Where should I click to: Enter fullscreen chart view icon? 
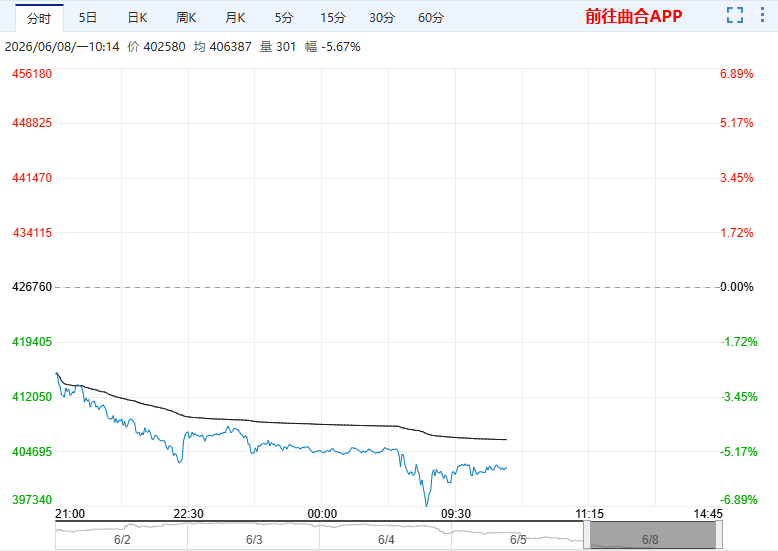pos(735,15)
